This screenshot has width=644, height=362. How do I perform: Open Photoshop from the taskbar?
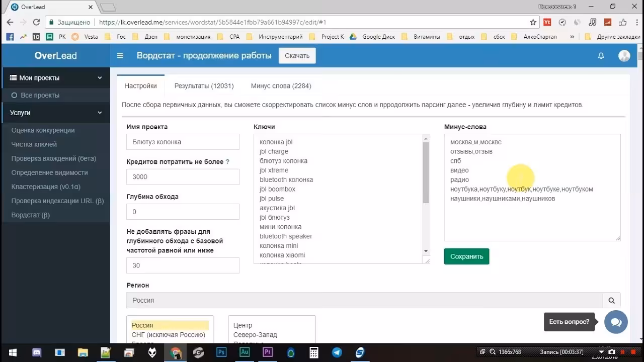[x=221, y=352]
